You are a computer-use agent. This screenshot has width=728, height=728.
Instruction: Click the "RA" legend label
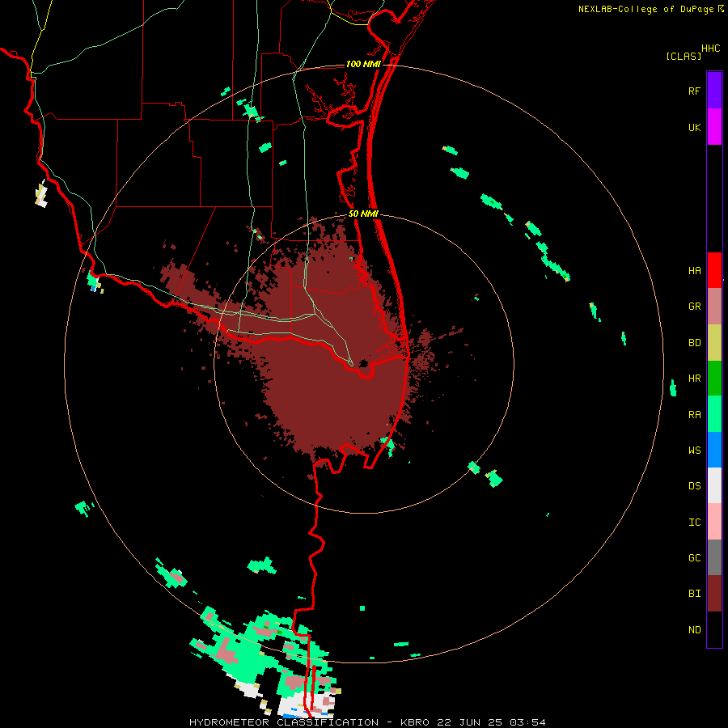694,415
